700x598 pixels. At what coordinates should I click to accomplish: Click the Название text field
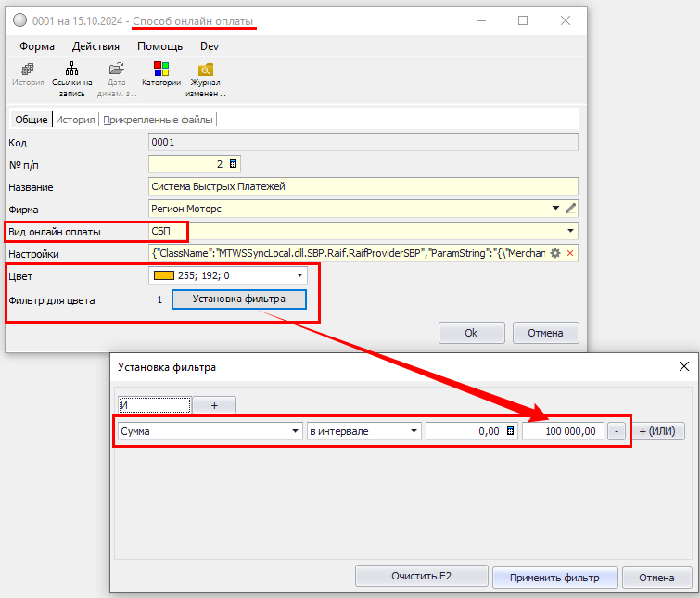pos(363,186)
